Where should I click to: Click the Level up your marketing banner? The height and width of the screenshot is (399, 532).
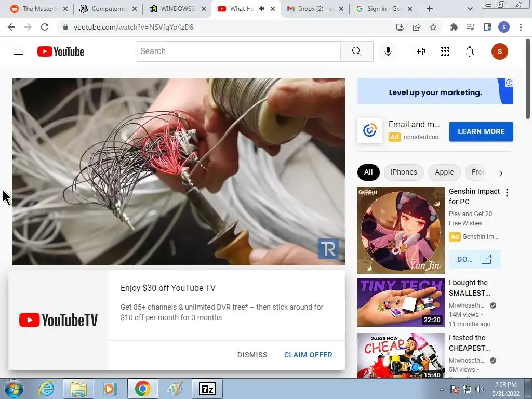435,91
